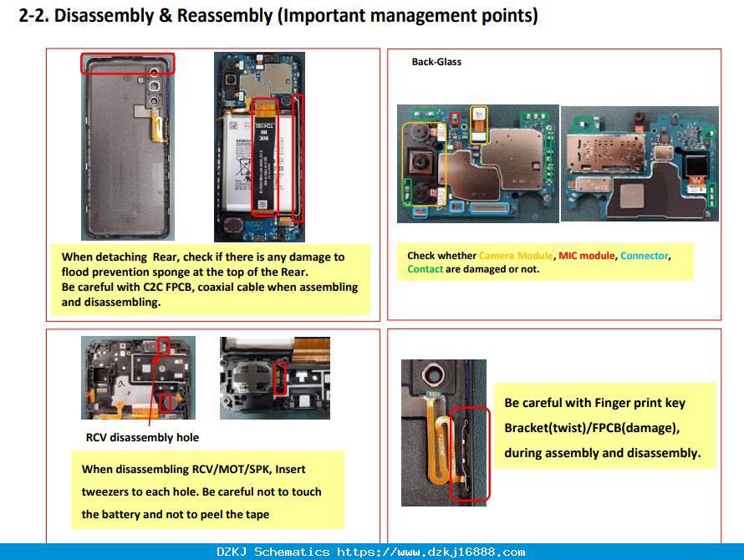Image resolution: width=744 pixels, height=560 pixels.
Task: Open the photo of the phone with battery exposed
Action: (259, 147)
